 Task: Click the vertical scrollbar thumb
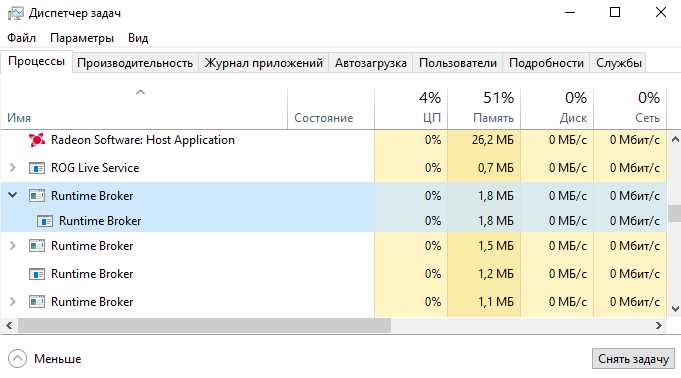pos(675,213)
